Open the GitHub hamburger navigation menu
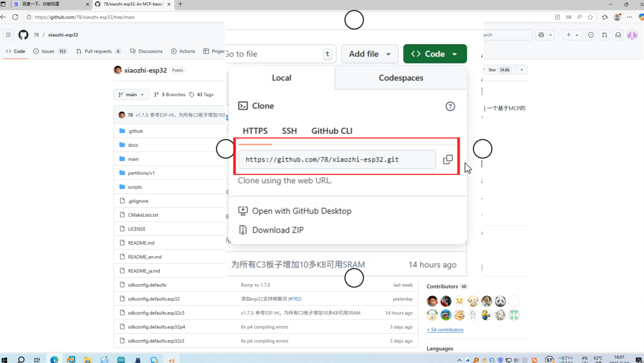The width and height of the screenshot is (644, 363). (8, 35)
